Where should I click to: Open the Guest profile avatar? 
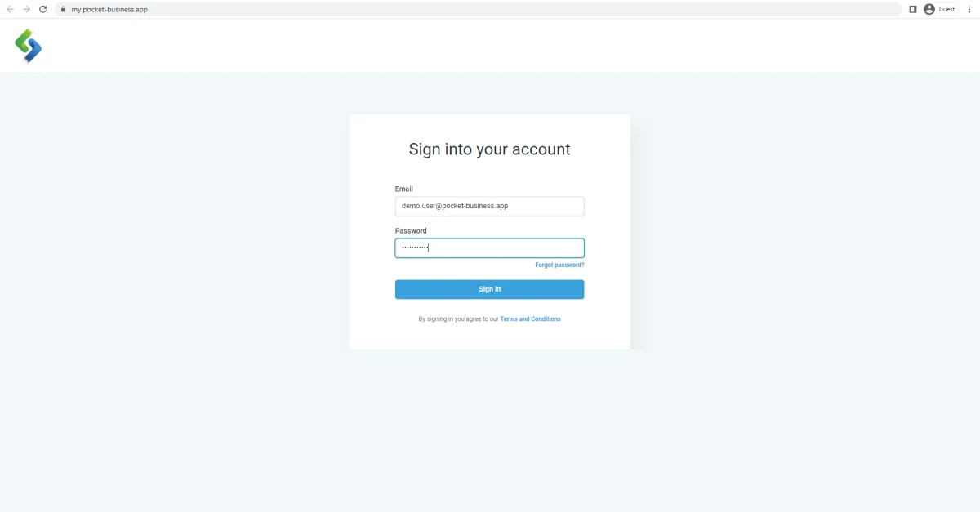pos(929,9)
